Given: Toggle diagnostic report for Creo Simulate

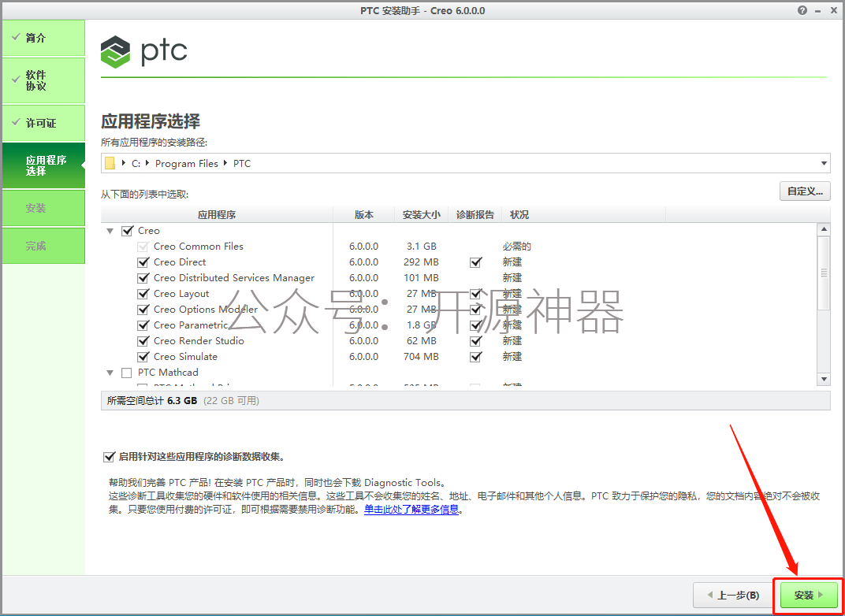Looking at the screenshot, I should (475, 357).
